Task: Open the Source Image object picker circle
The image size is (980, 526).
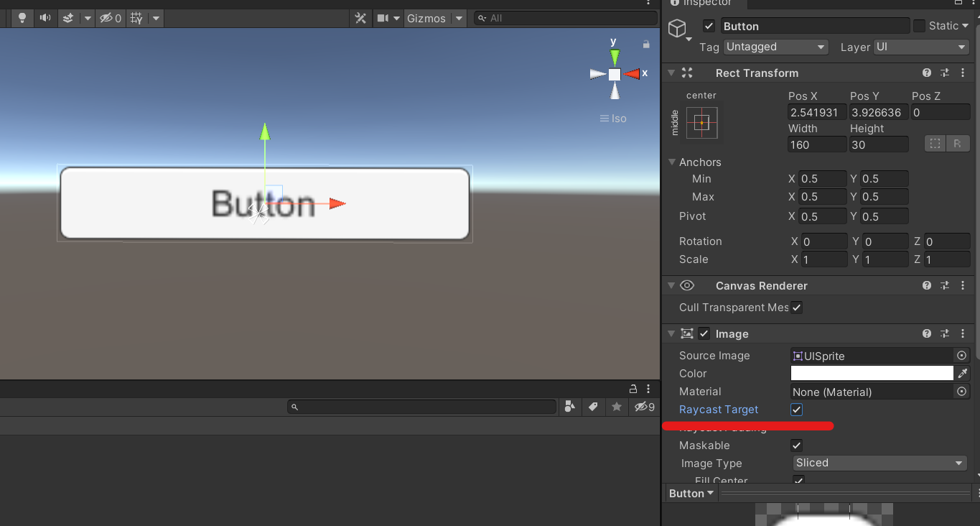Action: pos(962,356)
